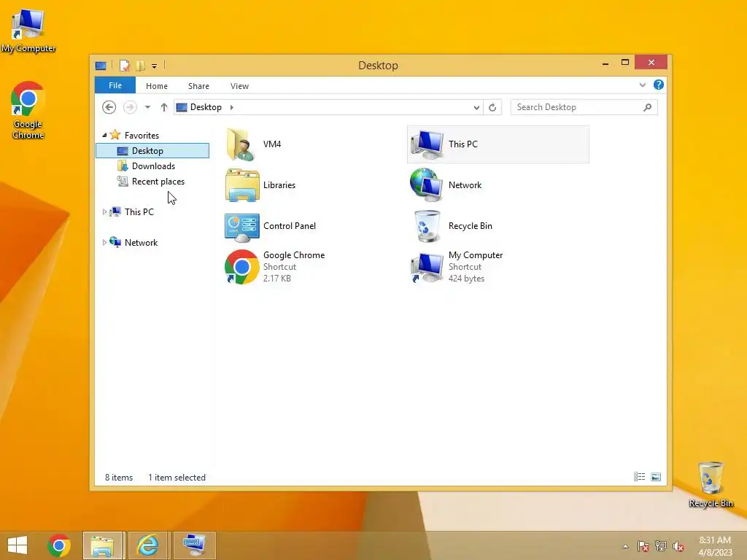Select the Google Chrome shortcut in Explorer window

(241, 267)
